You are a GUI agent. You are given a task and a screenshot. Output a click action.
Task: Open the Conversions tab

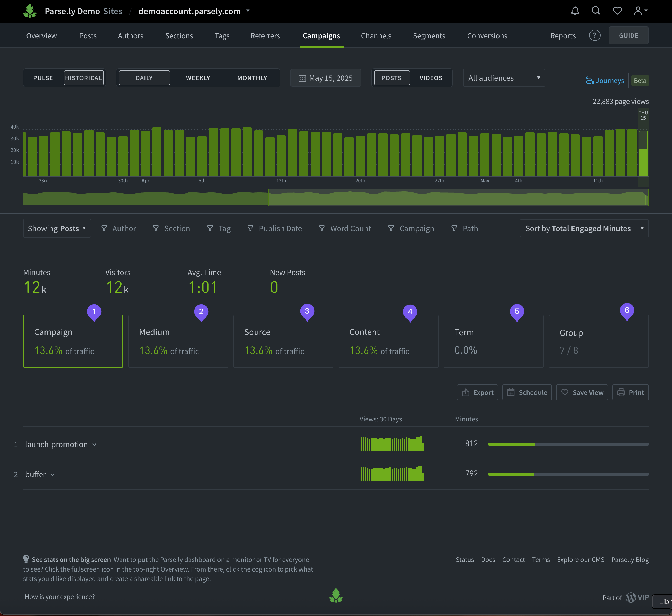pos(487,36)
